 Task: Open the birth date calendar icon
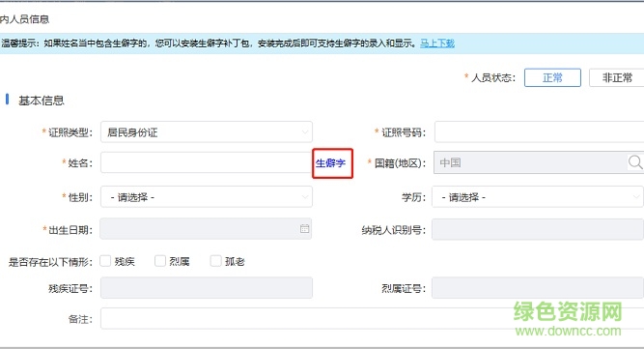[304, 229]
